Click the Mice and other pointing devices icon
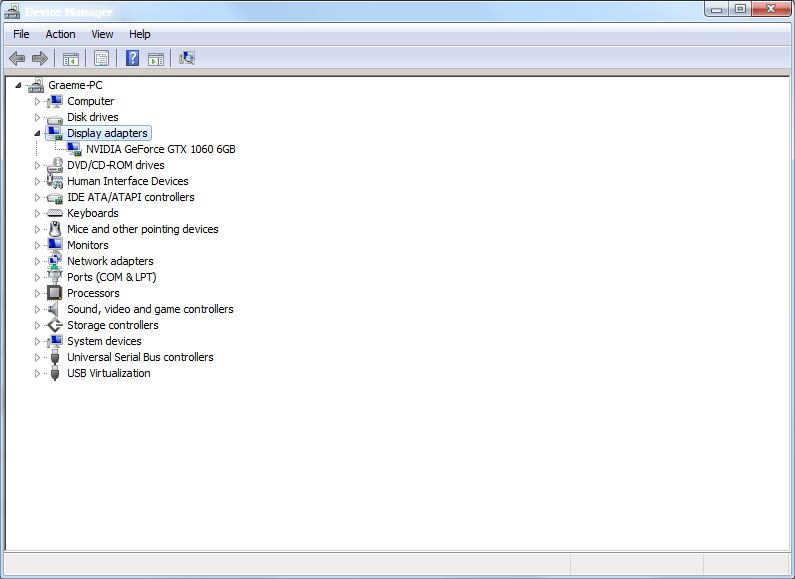The height and width of the screenshot is (579, 795). [55, 229]
